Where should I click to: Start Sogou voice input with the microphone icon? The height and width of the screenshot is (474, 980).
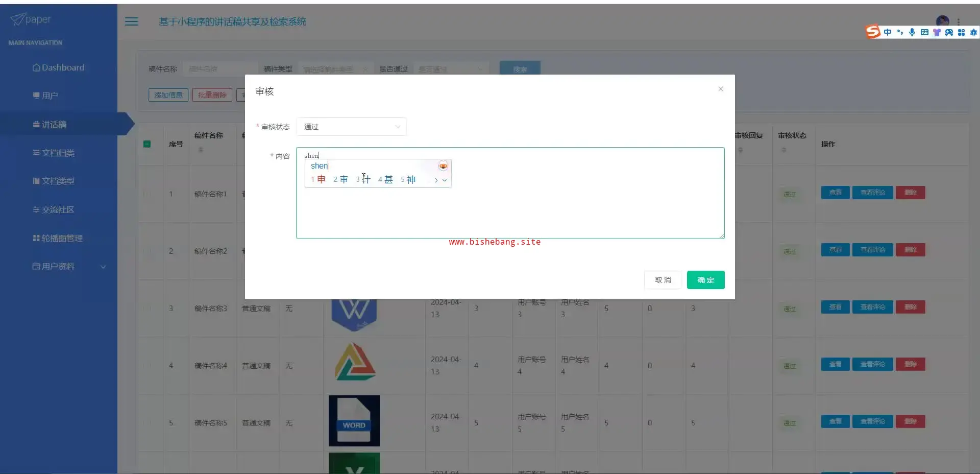pos(912,32)
